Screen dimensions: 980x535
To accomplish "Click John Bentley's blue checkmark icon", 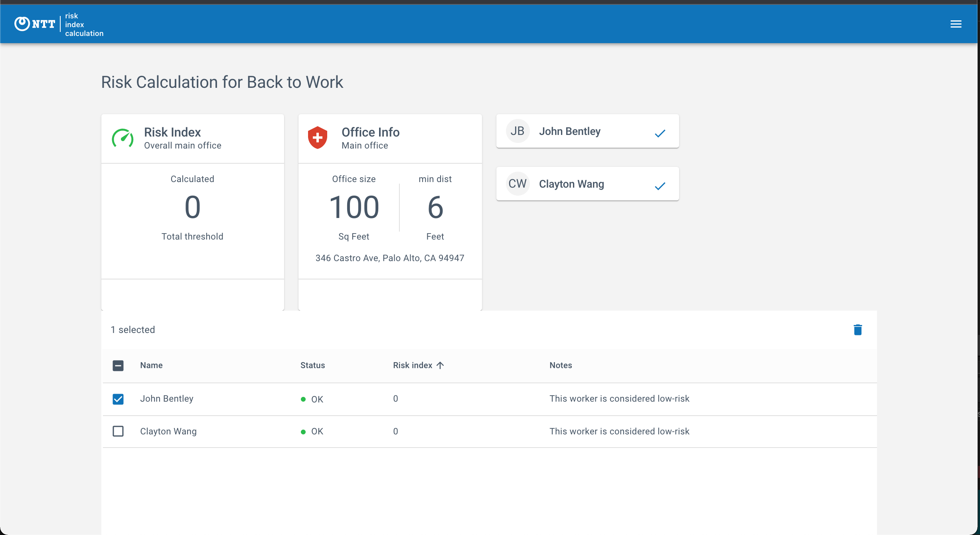I will coord(660,133).
